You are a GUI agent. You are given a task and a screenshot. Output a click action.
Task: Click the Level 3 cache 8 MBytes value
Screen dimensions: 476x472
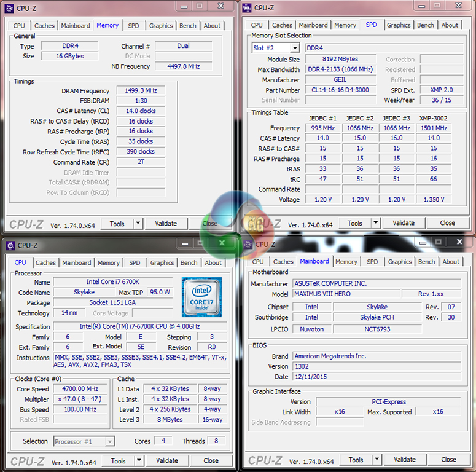coord(170,420)
